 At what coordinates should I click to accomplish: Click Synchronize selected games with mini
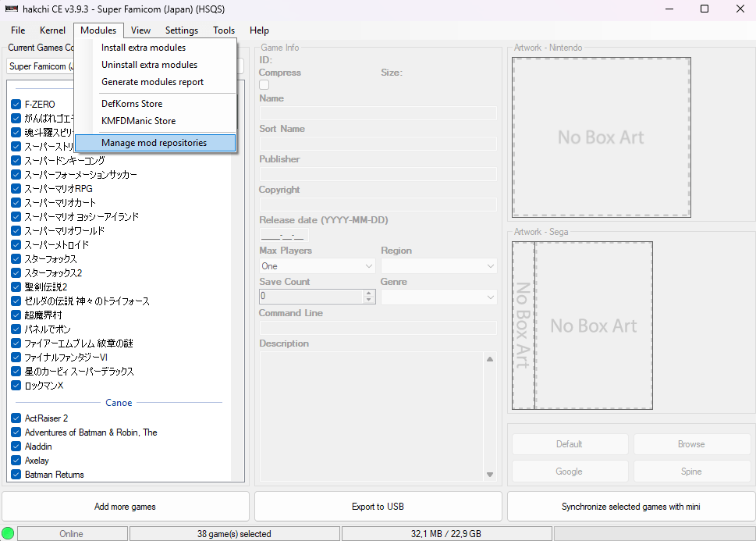tap(630, 506)
